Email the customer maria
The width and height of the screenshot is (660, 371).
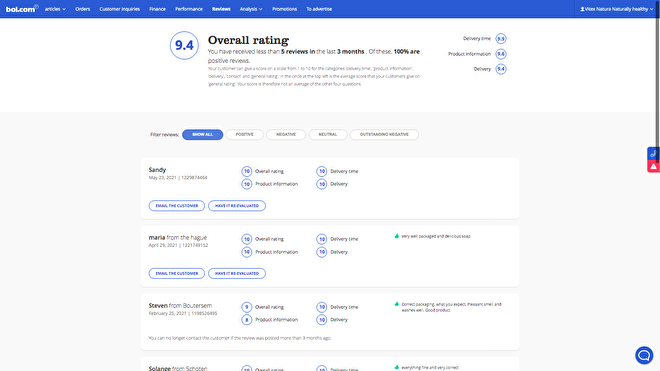pos(177,274)
